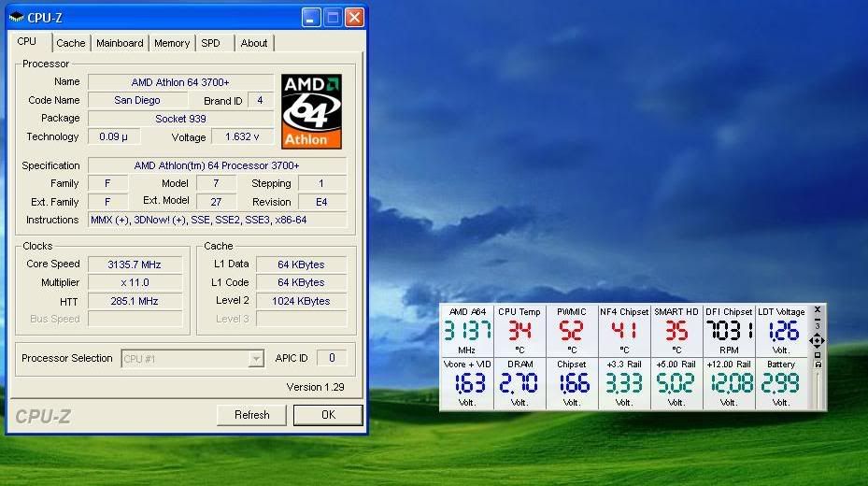The image size is (868, 486).
Task: Click the DRAM 2.70 Volt readout
Action: click(519, 383)
